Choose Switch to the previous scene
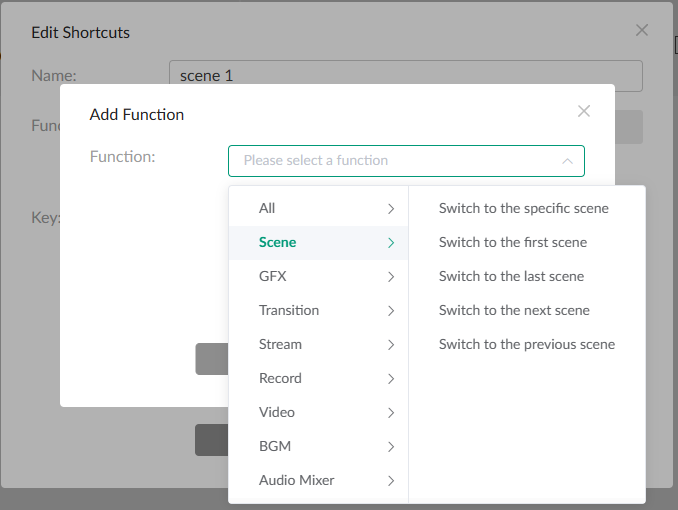The image size is (678, 510). tap(526, 344)
